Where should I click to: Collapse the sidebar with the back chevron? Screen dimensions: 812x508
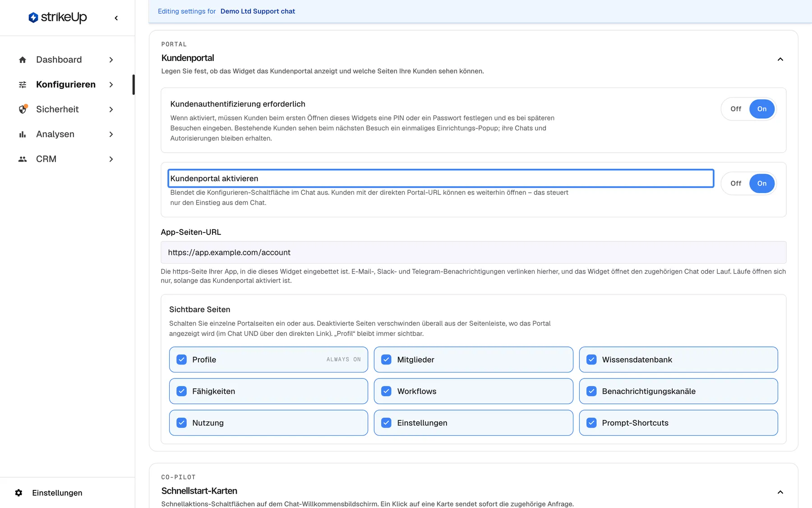tap(116, 18)
